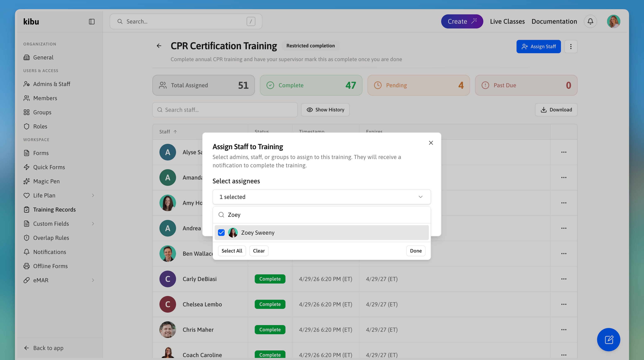Click Chris Maher's timestamp cell
The height and width of the screenshot is (360, 644).
[x=326, y=329]
